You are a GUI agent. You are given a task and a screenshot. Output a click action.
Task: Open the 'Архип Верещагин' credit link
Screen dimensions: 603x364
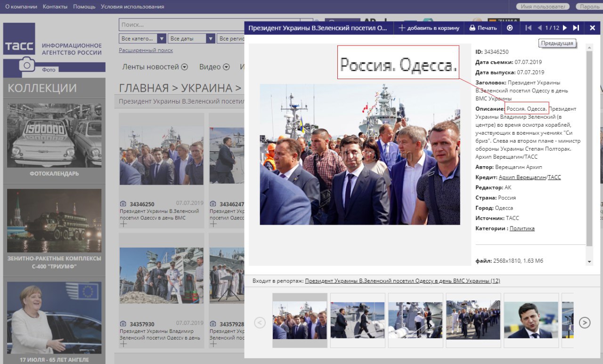522,177
